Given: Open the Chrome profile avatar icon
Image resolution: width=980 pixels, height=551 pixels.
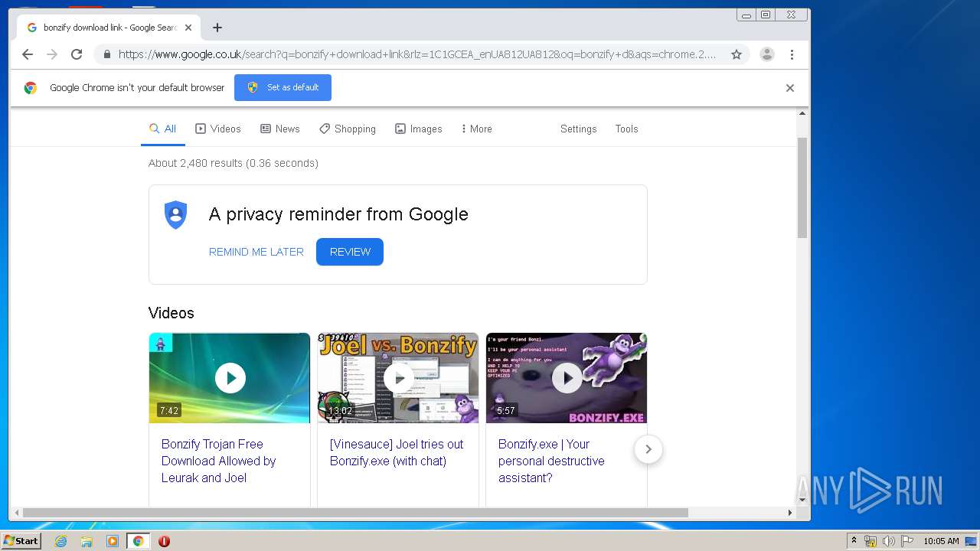Looking at the screenshot, I should click(767, 54).
